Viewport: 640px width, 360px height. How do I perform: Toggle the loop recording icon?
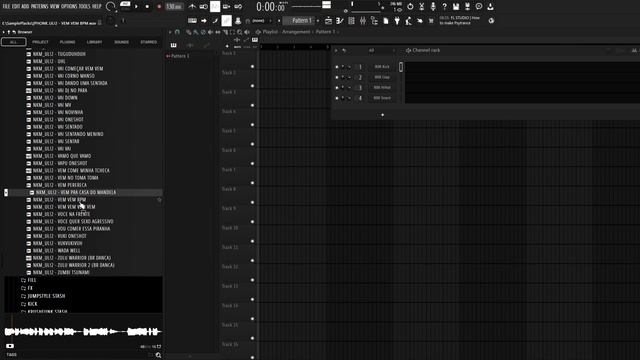238,7
